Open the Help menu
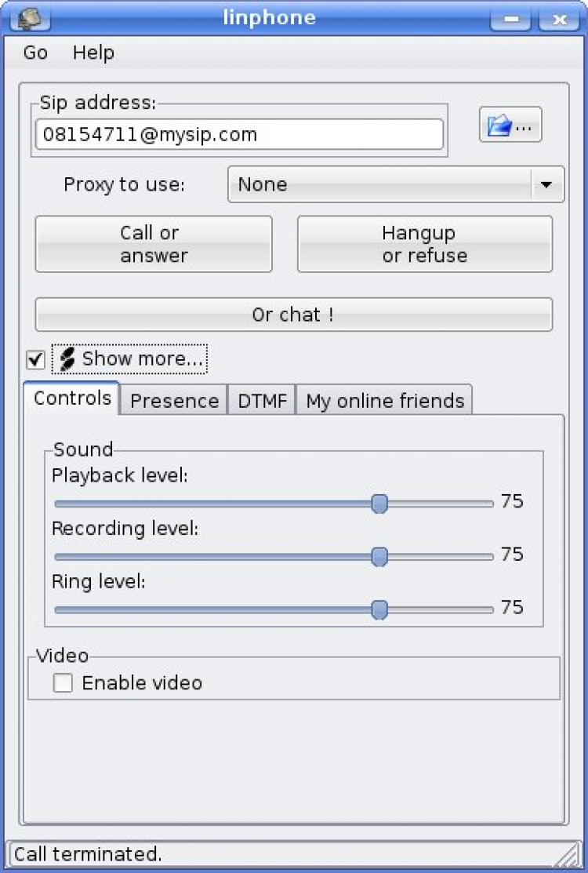588x873 pixels. pos(93,53)
